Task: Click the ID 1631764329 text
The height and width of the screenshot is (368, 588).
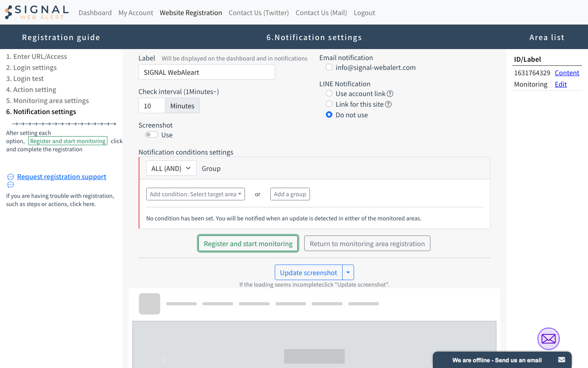Action: 532,73
